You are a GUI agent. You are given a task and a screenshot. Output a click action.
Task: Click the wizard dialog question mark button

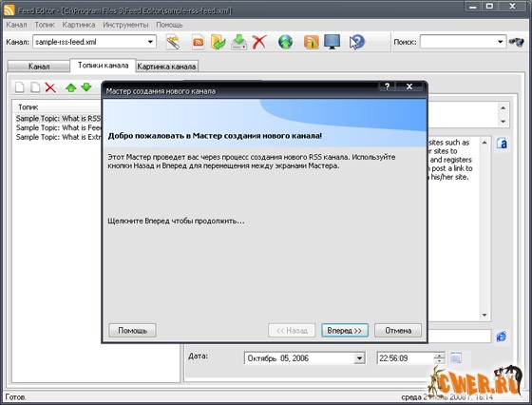pyautogui.click(x=388, y=87)
